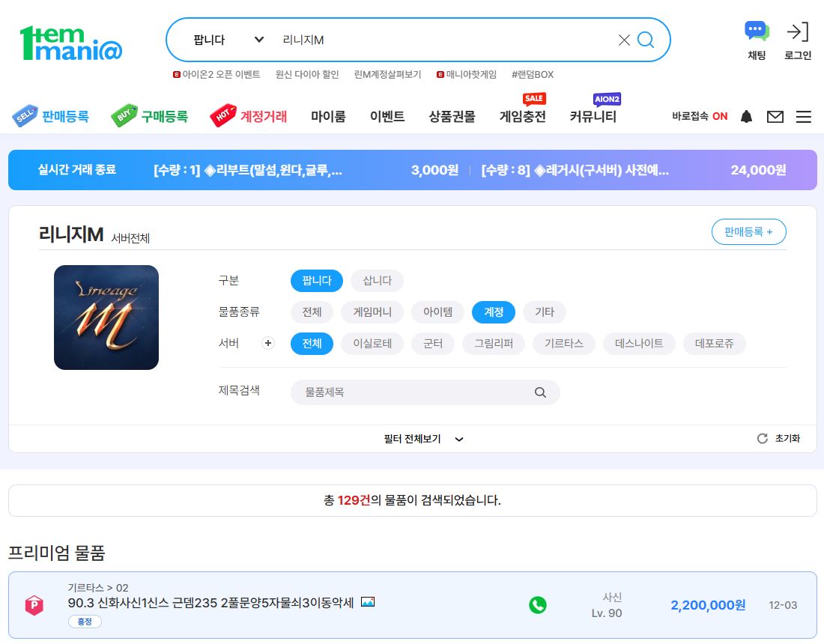
Task: Select 데스나이트 server filter
Action: pyautogui.click(x=639, y=344)
